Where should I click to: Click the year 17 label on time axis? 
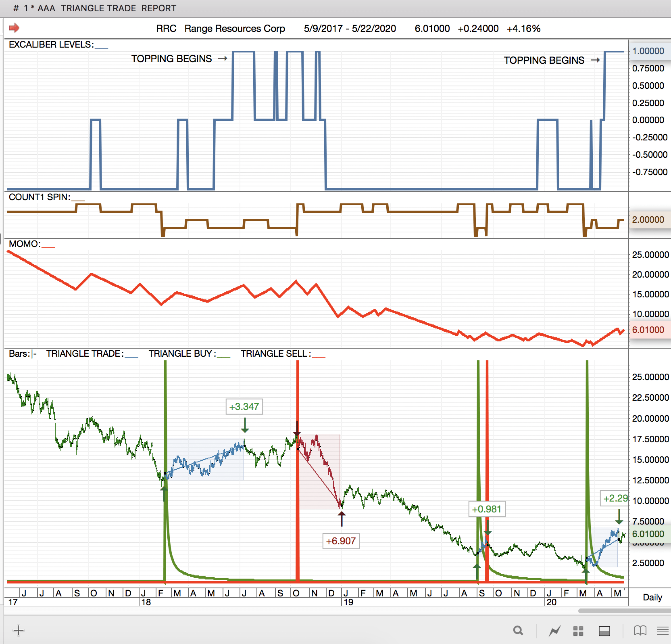point(13,602)
